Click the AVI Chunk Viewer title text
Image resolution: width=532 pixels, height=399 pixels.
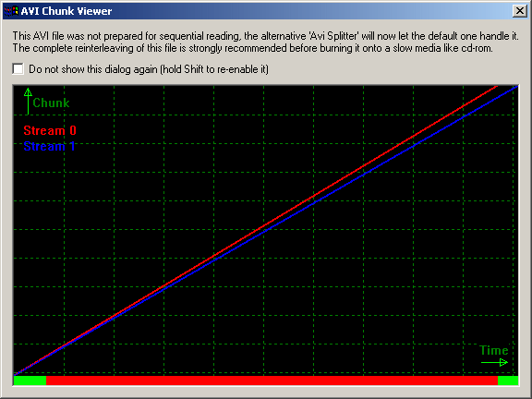66,11
